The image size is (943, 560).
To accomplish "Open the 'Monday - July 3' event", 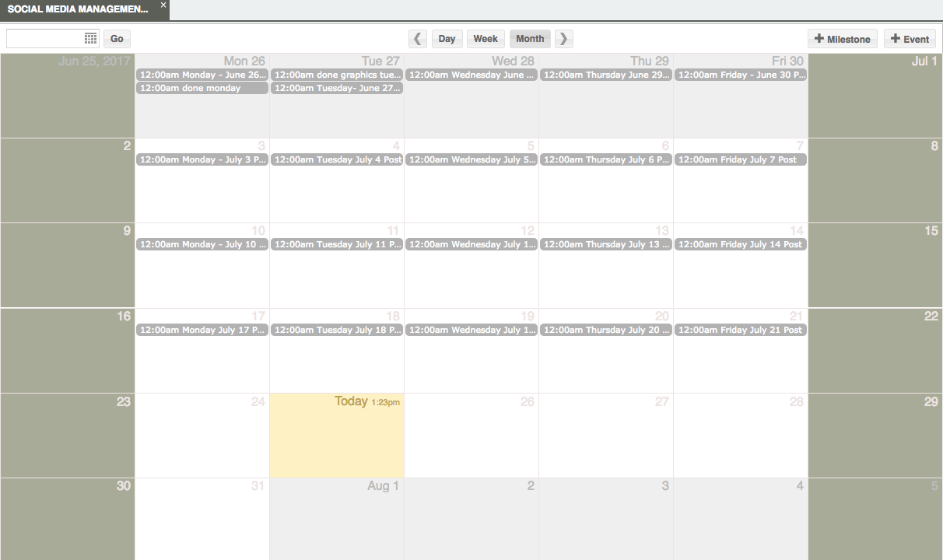I will point(202,159).
